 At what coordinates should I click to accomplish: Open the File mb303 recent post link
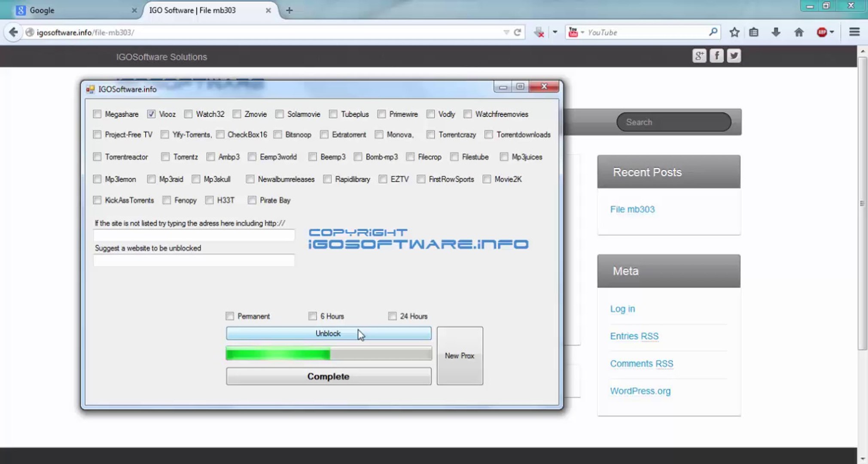click(632, 209)
